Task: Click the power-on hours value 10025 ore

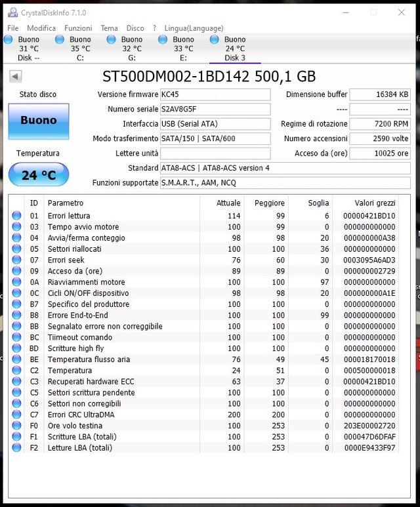Action: [x=380, y=153]
